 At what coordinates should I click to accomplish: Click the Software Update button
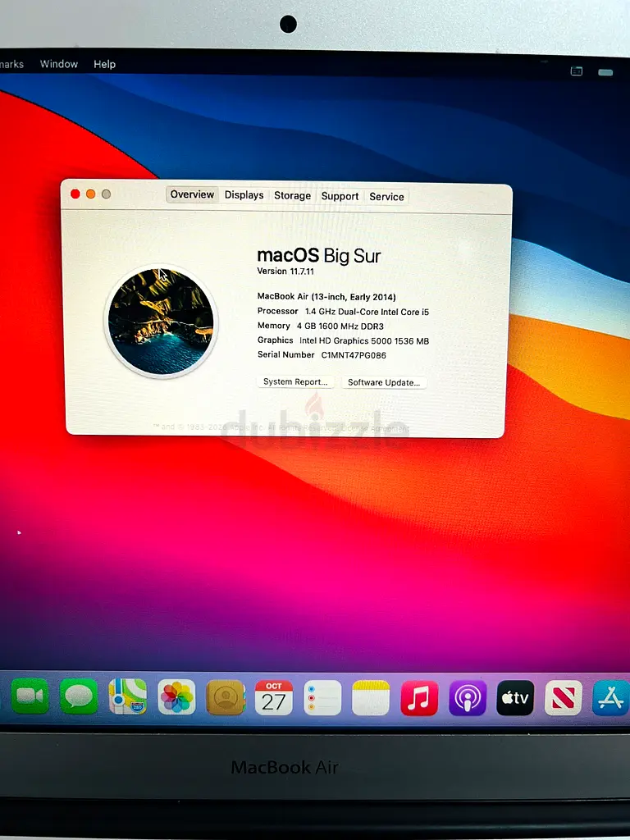pyautogui.click(x=384, y=382)
